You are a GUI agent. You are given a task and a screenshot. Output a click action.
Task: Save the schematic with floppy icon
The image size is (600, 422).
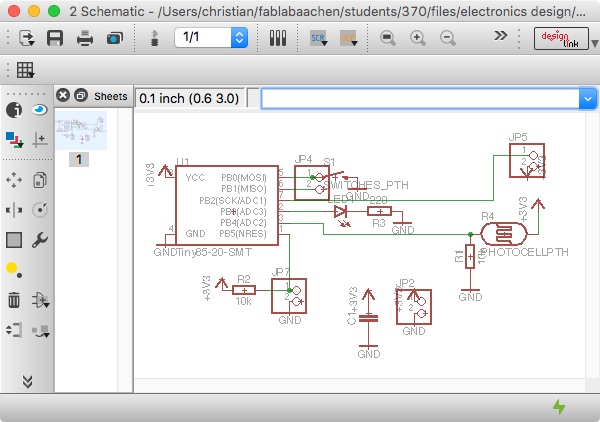55,38
